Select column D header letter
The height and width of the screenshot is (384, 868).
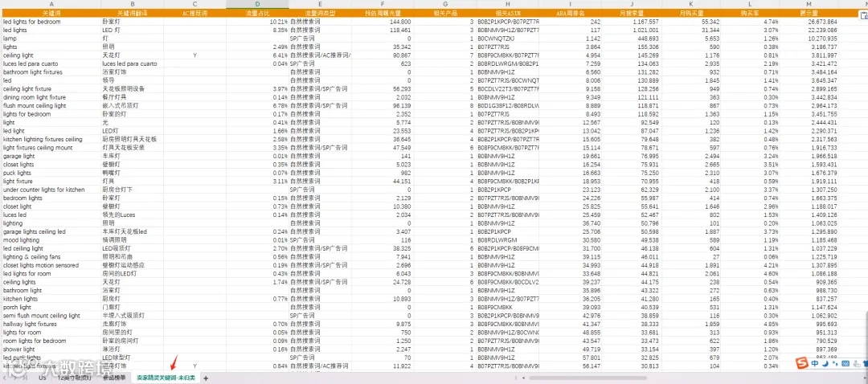point(257,5)
